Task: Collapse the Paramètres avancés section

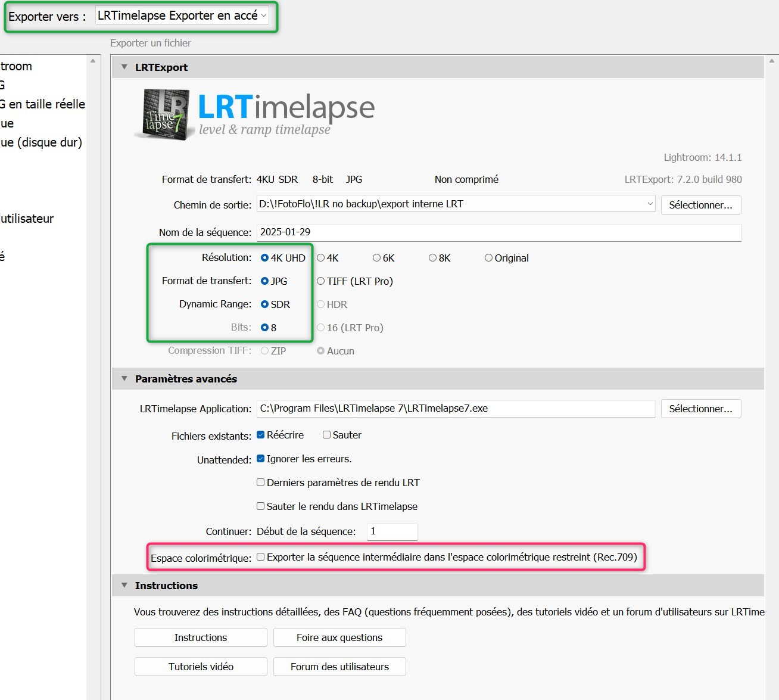Action: tap(124, 379)
